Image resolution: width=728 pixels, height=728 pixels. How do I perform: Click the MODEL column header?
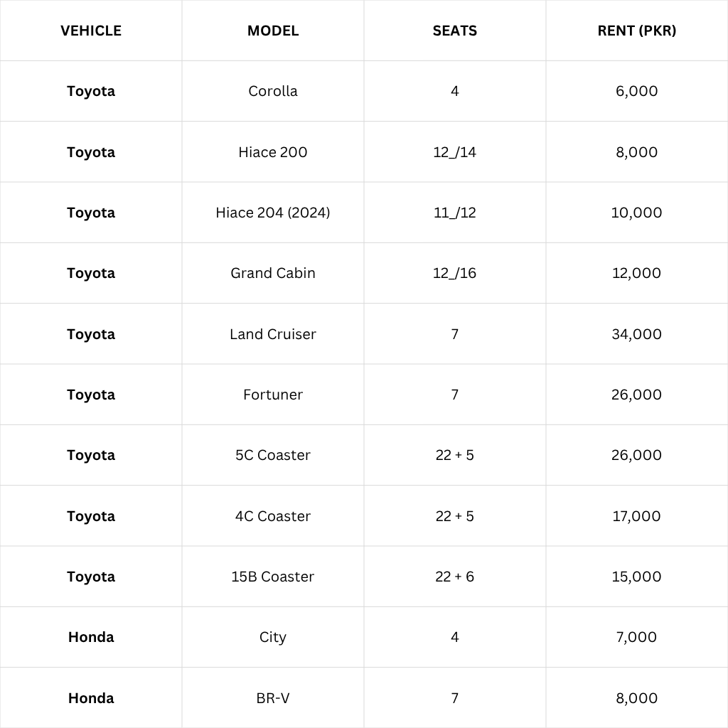click(x=273, y=31)
